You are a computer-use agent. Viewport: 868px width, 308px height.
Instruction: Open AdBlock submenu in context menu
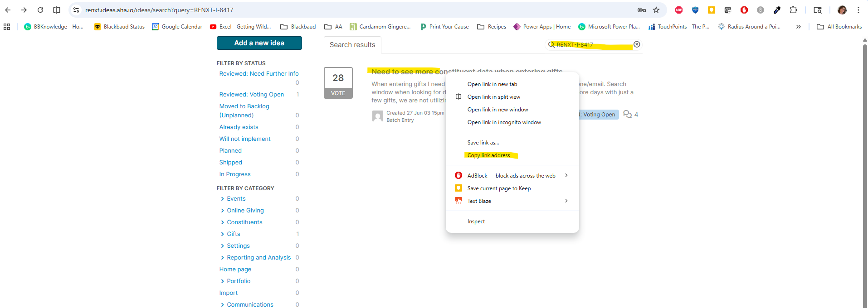512,176
